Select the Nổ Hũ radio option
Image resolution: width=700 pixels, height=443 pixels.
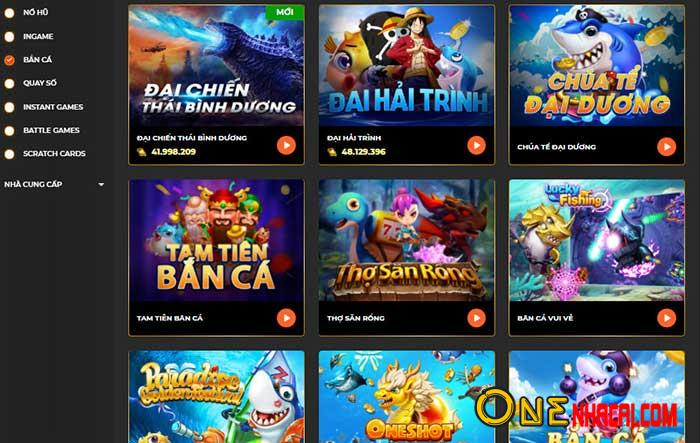9,13
